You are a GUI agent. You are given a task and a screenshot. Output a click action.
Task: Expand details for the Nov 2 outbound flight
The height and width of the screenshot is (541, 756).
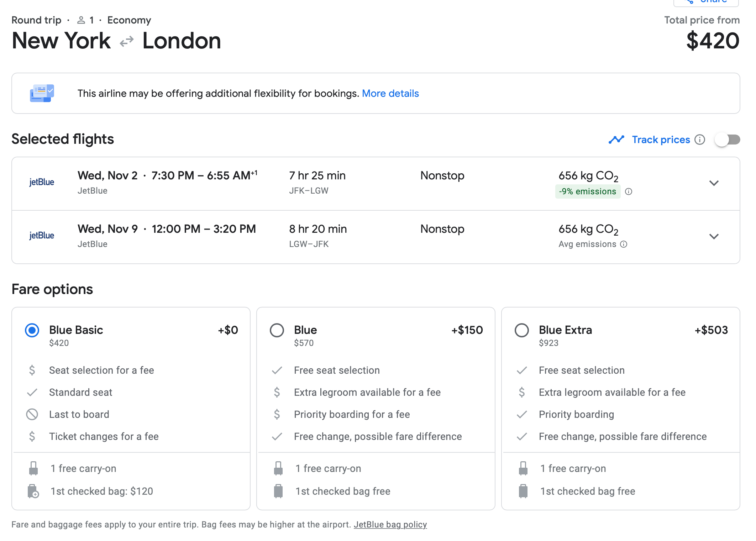point(714,183)
